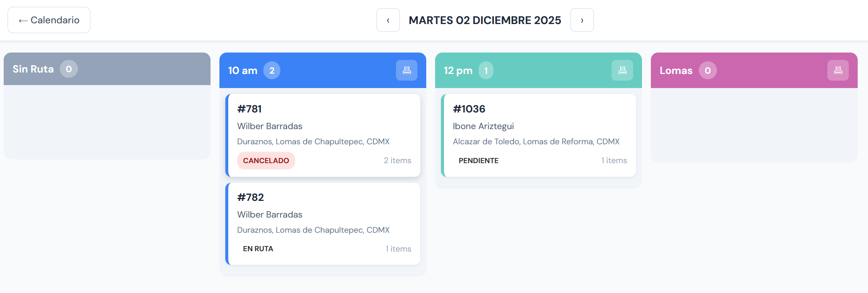Select the 12 pm column header
The width and height of the screenshot is (868, 293).
pos(458,71)
